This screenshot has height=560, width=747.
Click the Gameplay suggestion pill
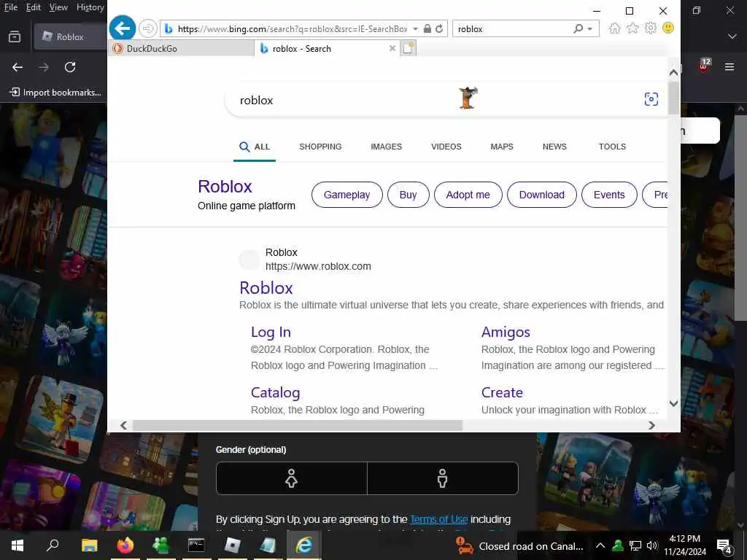click(347, 195)
